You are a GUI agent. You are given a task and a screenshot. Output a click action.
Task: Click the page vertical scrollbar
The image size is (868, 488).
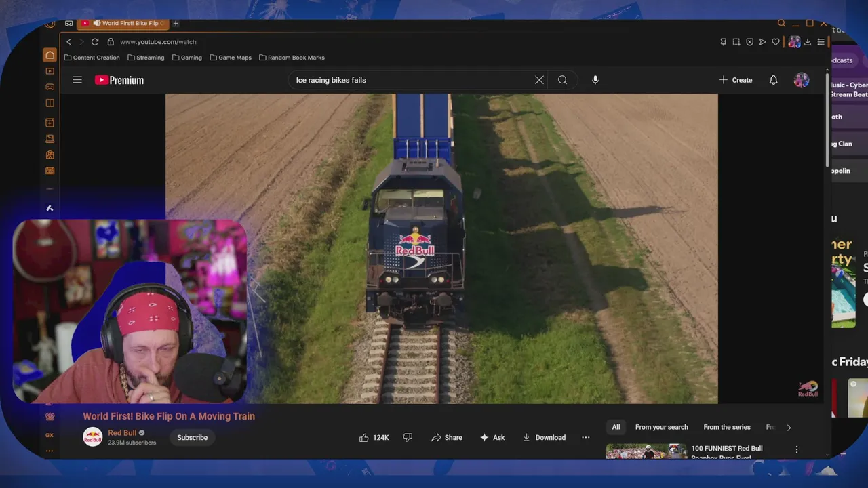[x=827, y=119]
